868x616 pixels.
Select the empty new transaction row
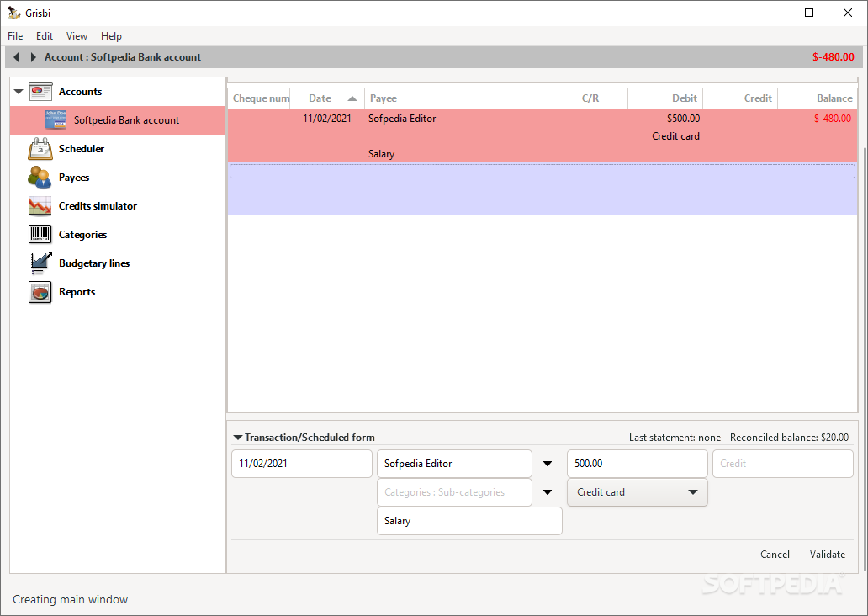[542, 189]
